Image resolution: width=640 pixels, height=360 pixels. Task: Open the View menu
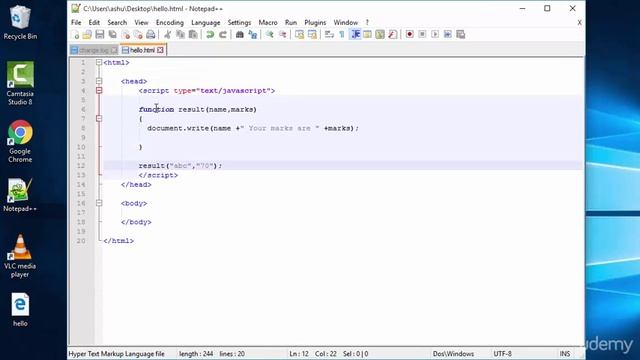click(x=141, y=22)
